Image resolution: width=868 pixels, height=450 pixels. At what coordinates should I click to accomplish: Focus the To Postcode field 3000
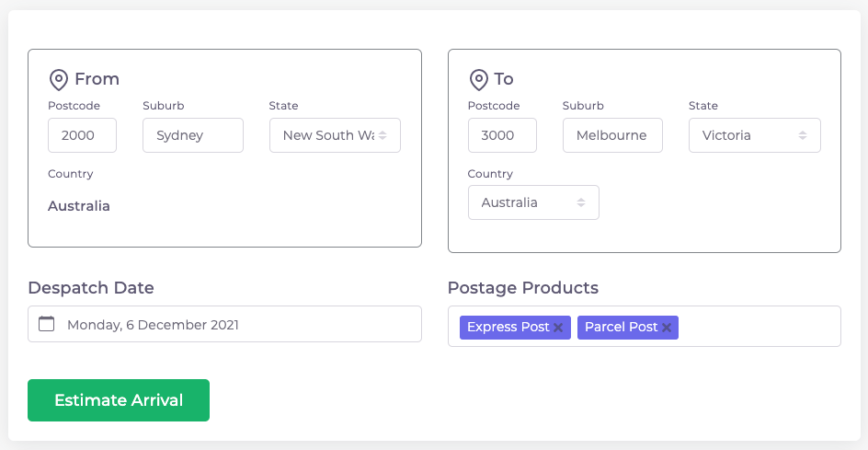[502, 135]
